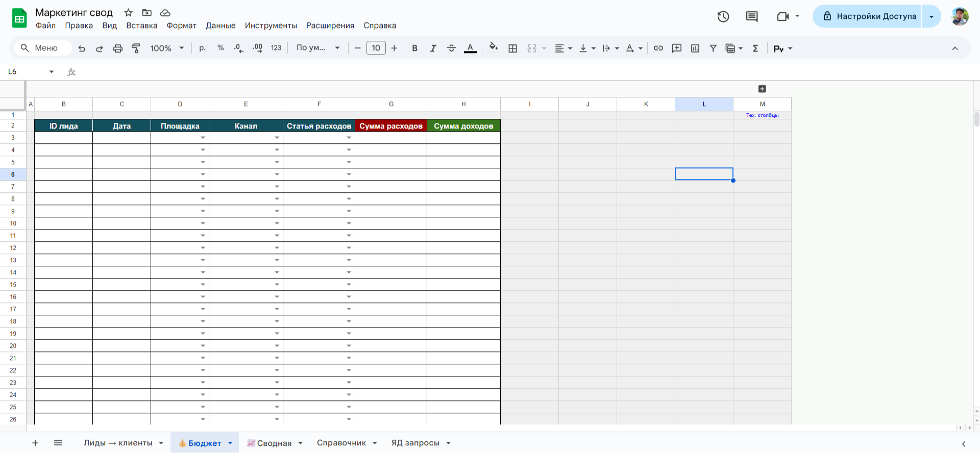Show the all sheets list
The image size is (980, 453).
(x=58, y=443)
